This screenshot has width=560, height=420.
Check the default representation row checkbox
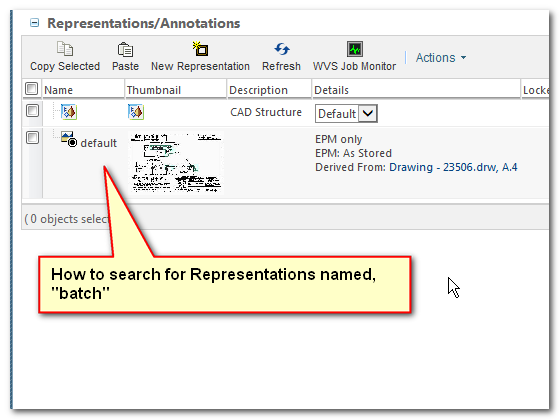tap(32, 138)
